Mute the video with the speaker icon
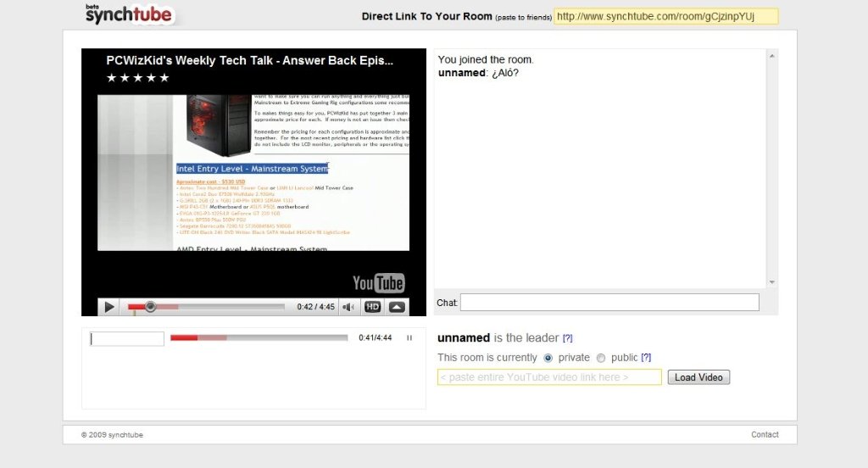Viewport: 868px width, 468px height. [348, 307]
